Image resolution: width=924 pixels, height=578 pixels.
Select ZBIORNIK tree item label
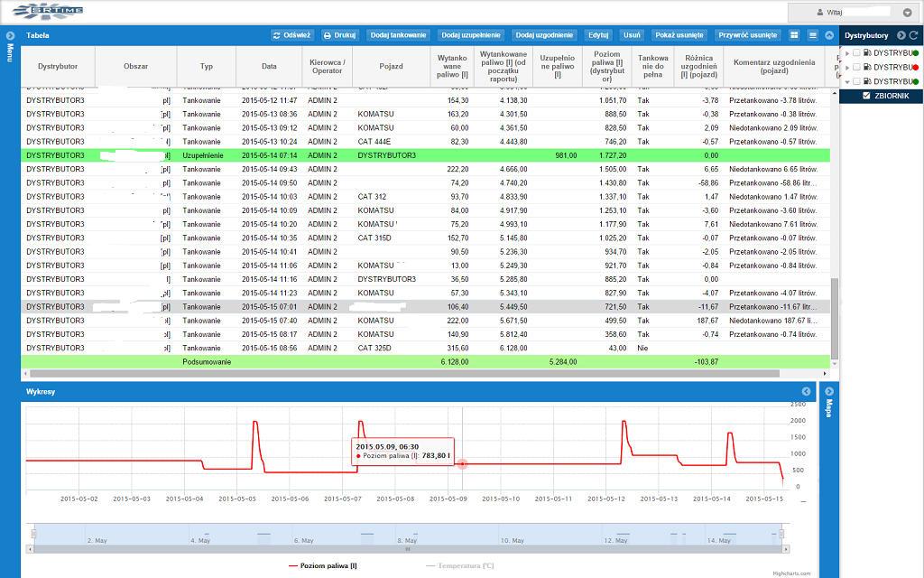892,96
